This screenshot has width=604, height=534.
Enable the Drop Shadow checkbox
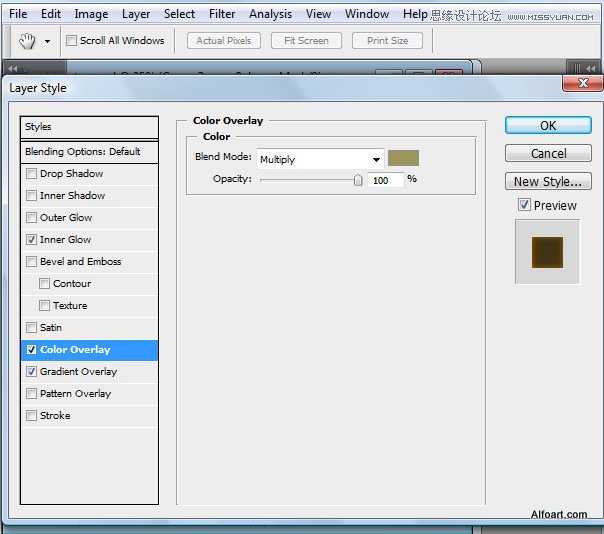31,174
